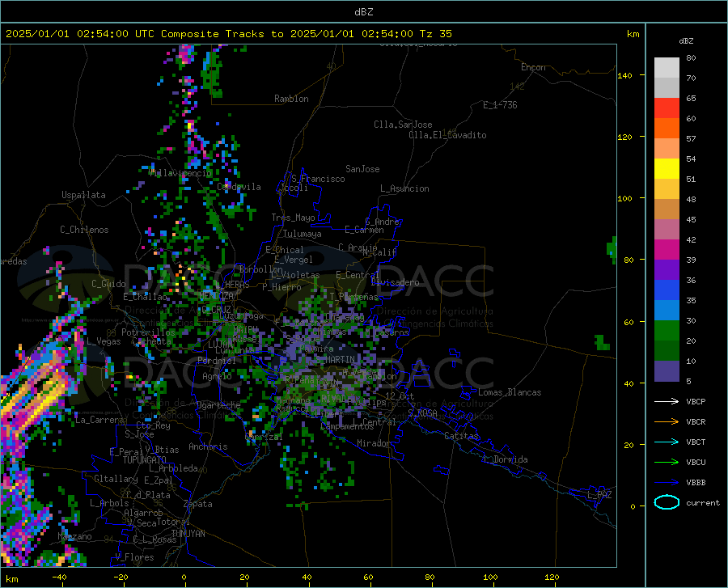728x588 pixels.
Task: Click the L_Dormida place label
Action: tap(505, 459)
